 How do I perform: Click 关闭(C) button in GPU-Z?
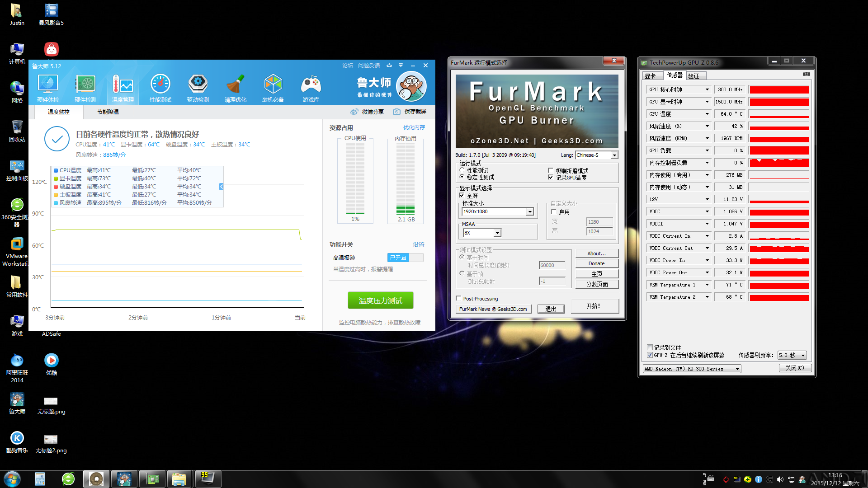tap(795, 368)
